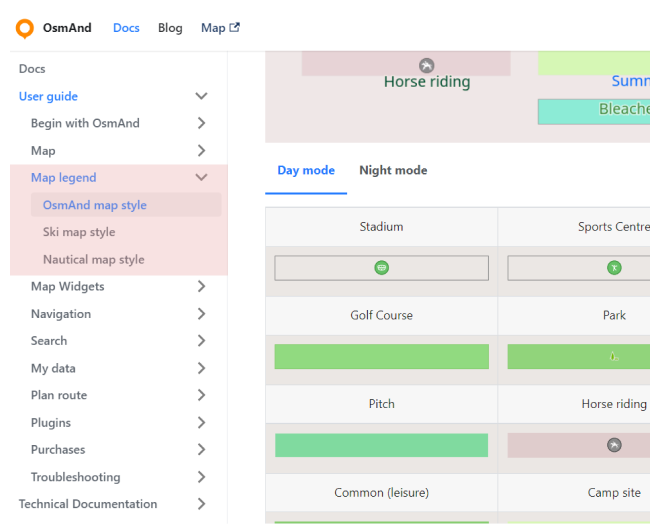The image size is (660, 530).
Task: Select the Day mode tab
Action: coord(306,171)
